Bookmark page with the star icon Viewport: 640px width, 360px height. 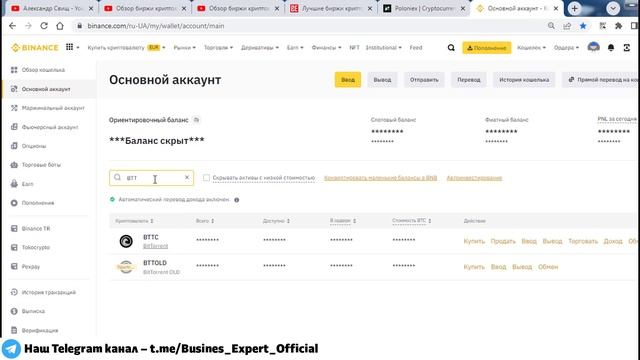tap(583, 26)
